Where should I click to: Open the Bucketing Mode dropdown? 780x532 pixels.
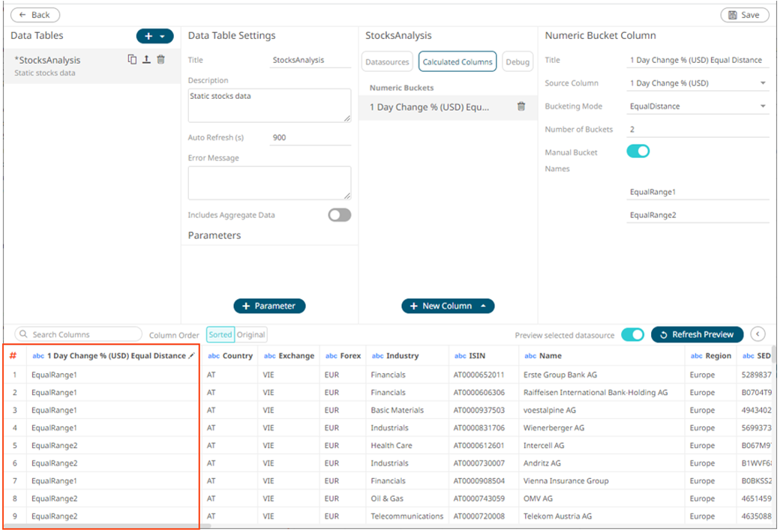[697, 106]
